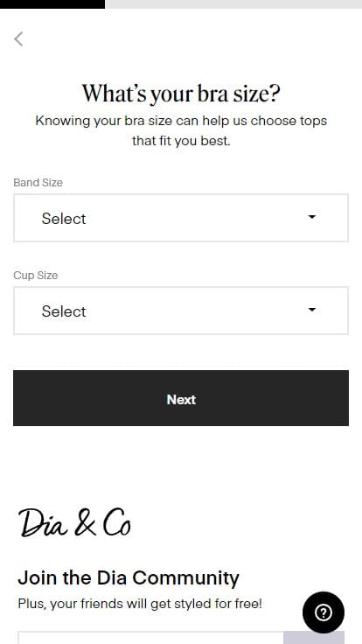
Task: Click the filled black portion of progress bar
Action: tap(52, 4)
